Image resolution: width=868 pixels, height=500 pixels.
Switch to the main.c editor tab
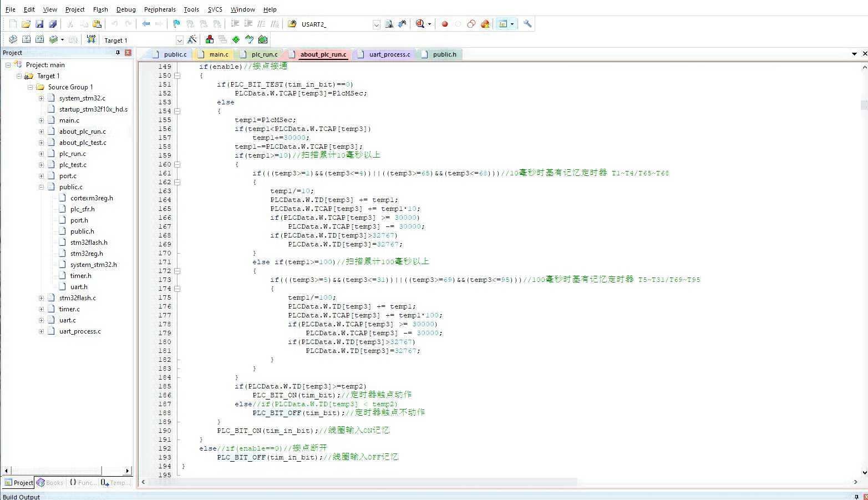pyautogui.click(x=214, y=54)
